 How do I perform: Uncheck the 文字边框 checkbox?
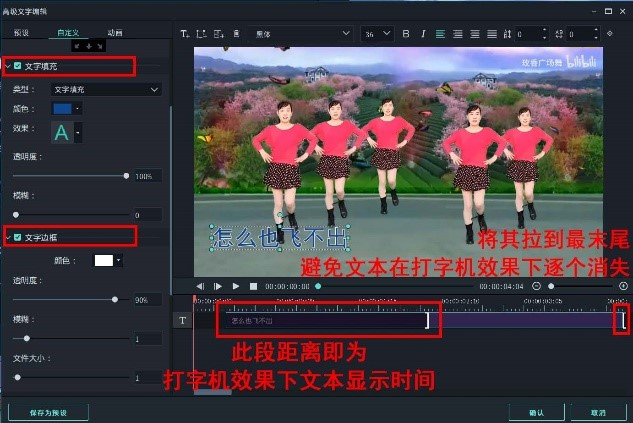(x=17, y=237)
